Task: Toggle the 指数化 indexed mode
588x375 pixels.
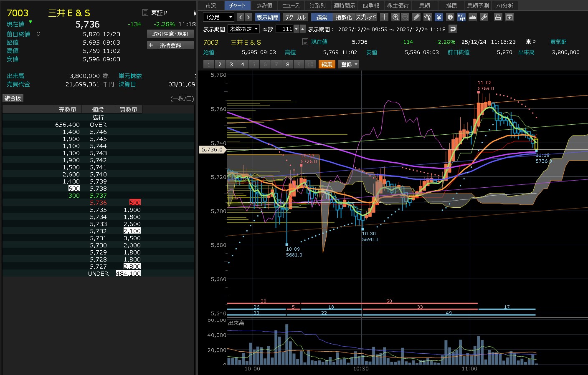Action: point(344,17)
